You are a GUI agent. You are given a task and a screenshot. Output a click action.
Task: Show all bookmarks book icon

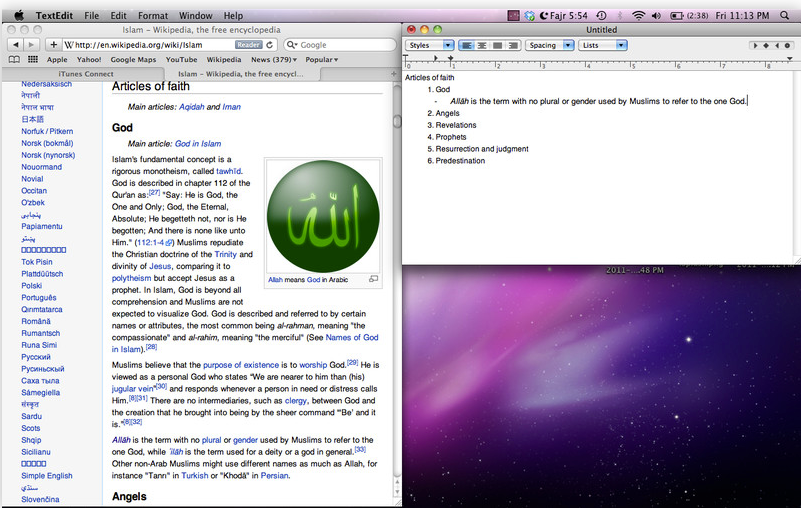(x=14, y=59)
